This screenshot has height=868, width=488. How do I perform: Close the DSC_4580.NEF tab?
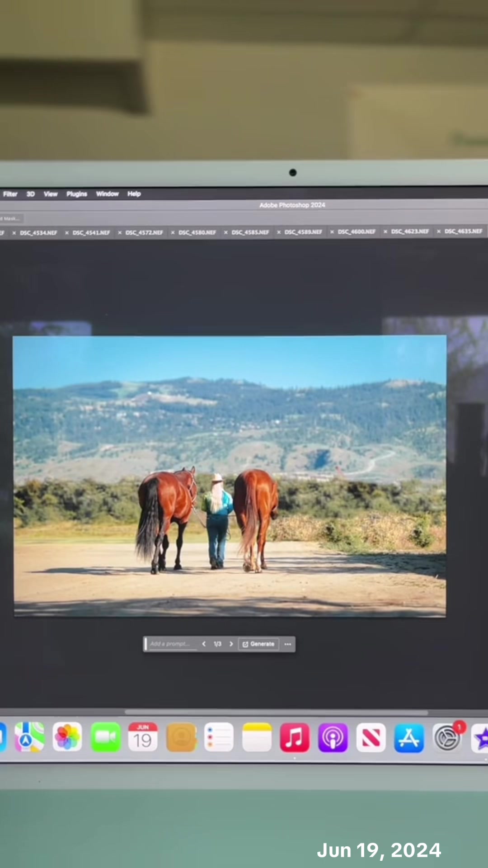point(173,233)
